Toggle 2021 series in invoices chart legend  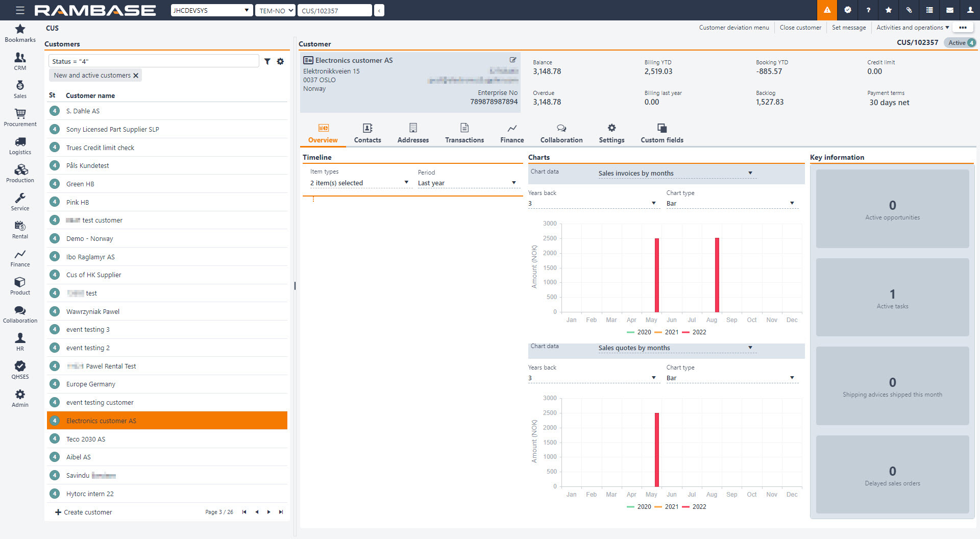pos(666,332)
